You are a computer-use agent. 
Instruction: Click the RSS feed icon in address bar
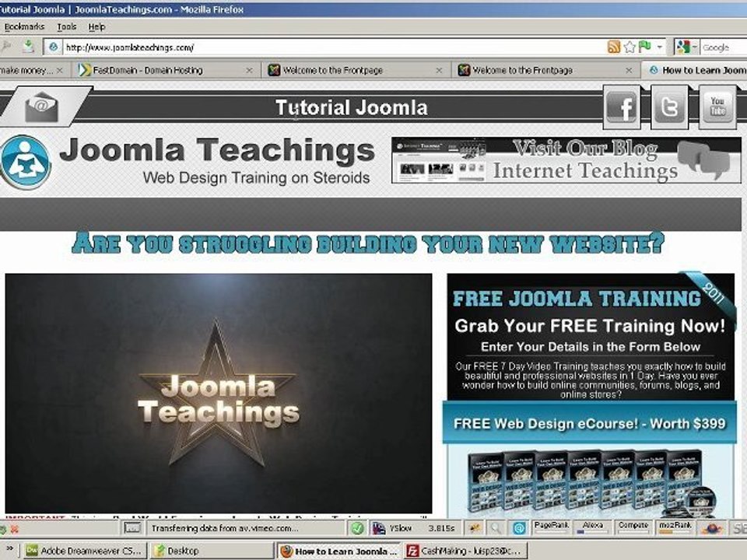pos(614,47)
